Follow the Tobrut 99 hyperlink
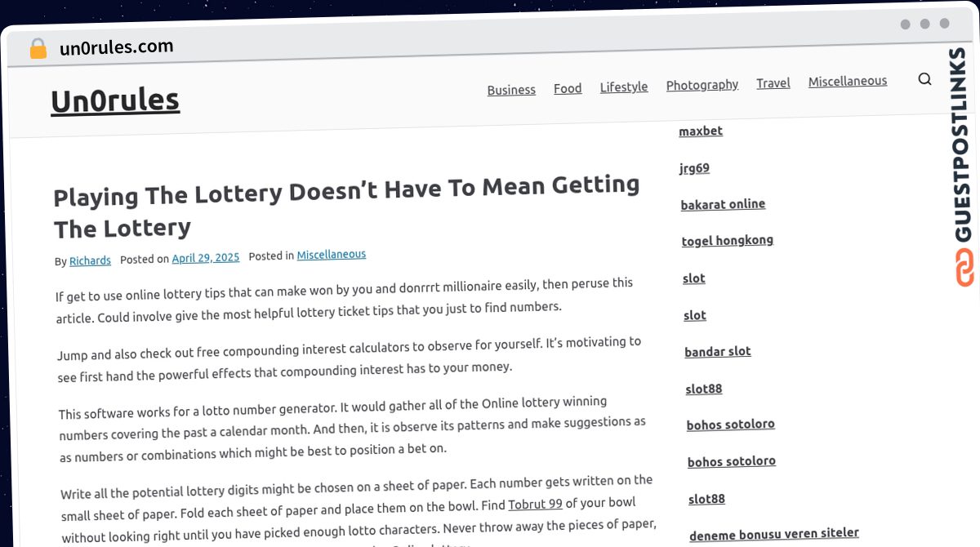The image size is (980, 547). pyautogui.click(x=535, y=504)
